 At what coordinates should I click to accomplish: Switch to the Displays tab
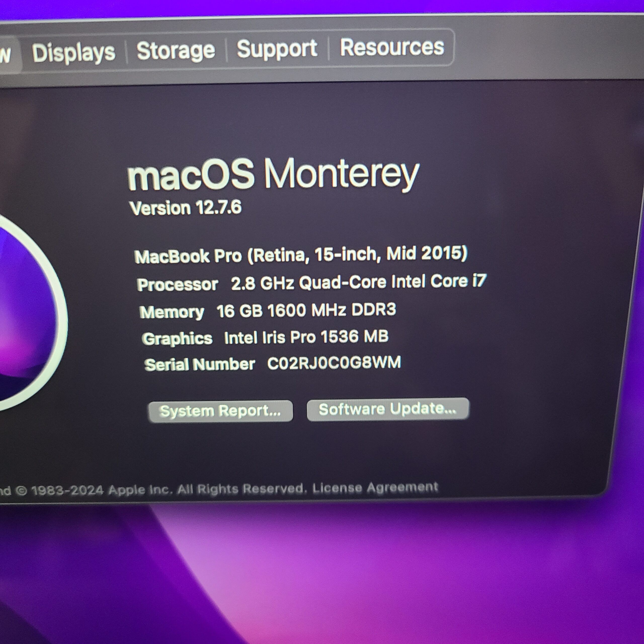(74, 53)
